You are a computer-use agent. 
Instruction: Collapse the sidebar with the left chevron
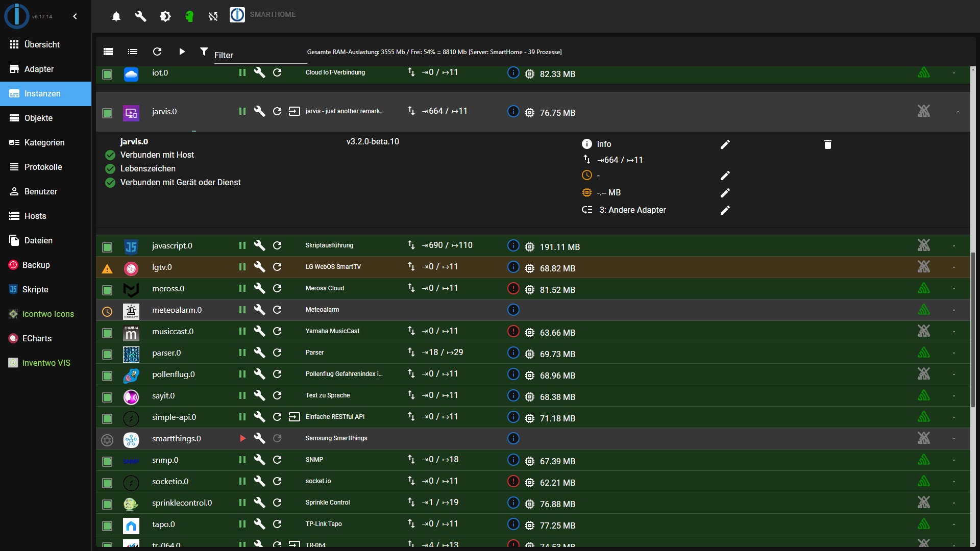[75, 16]
